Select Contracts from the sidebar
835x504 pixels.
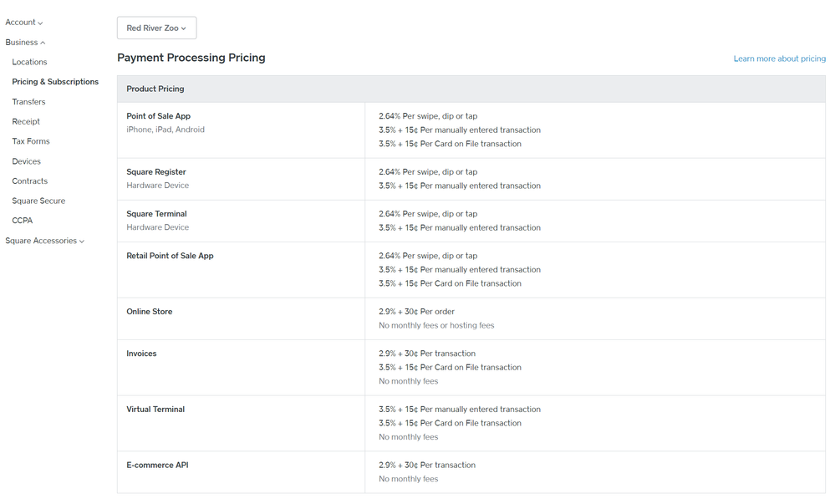tap(29, 181)
